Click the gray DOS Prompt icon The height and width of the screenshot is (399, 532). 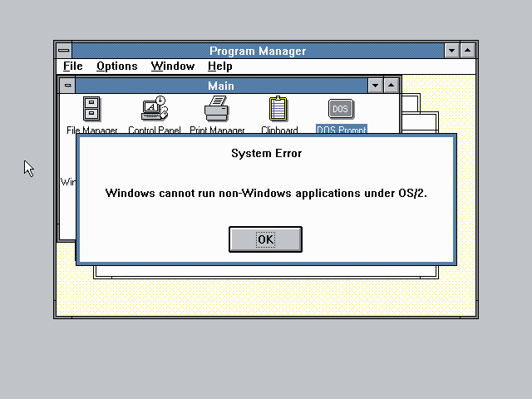point(341,109)
